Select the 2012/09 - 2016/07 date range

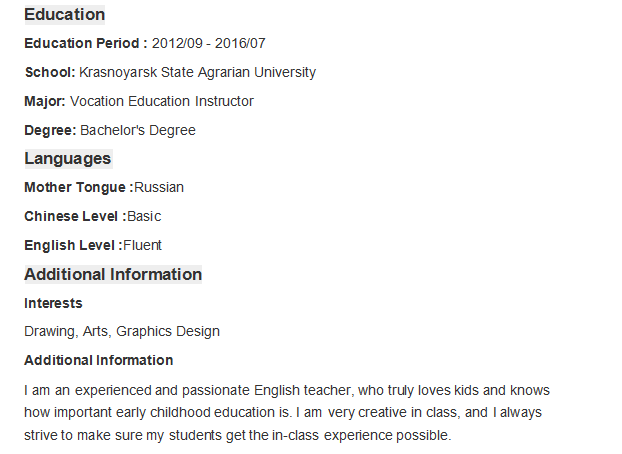[x=209, y=43]
